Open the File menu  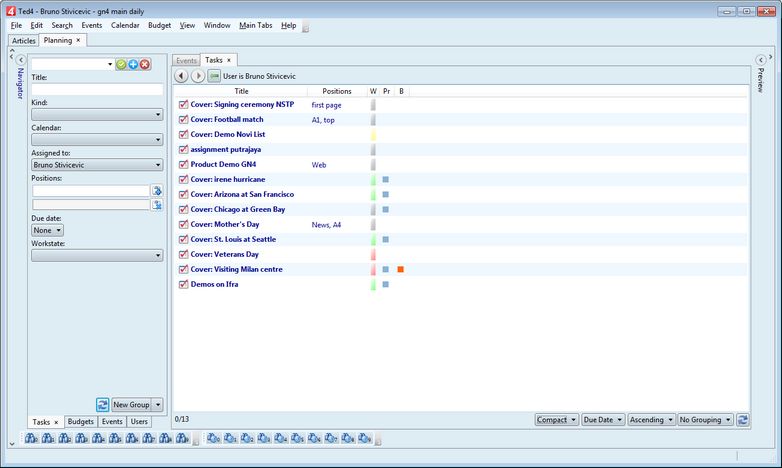pos(16,25)
